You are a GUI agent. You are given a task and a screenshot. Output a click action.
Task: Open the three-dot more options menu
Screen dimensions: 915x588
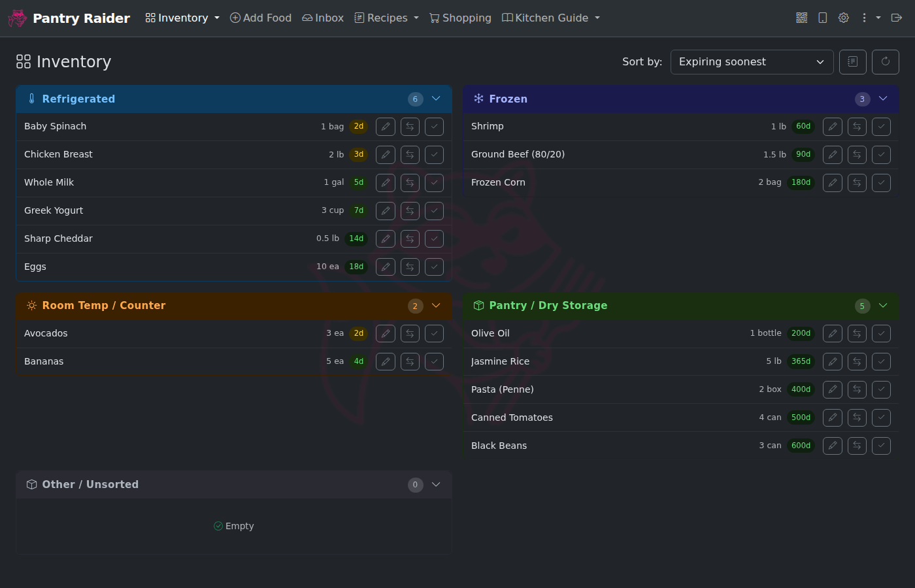click(870, 18)
